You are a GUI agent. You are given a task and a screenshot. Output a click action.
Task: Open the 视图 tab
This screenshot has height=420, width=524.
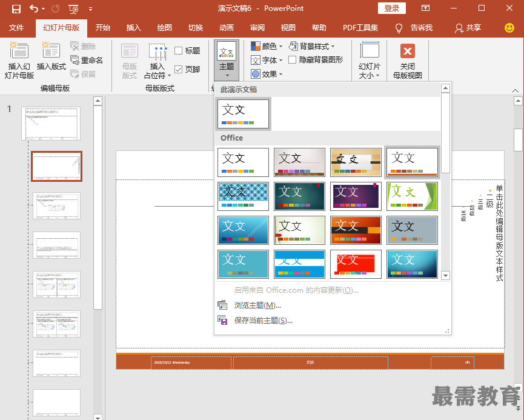(288, 28)
